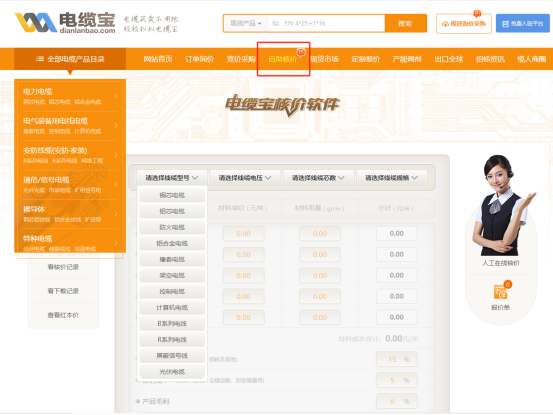Image resolution: width=553 pixels, height=415 pixels.
Task: Choose 光伏电缆 in the open dropdown list
Action: click(172, 372)
